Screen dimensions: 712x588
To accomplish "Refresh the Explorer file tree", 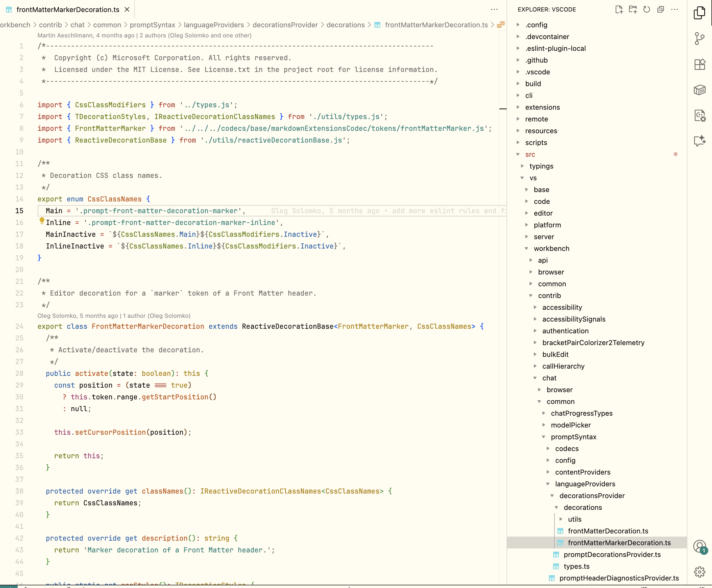I will pos(646,9).
